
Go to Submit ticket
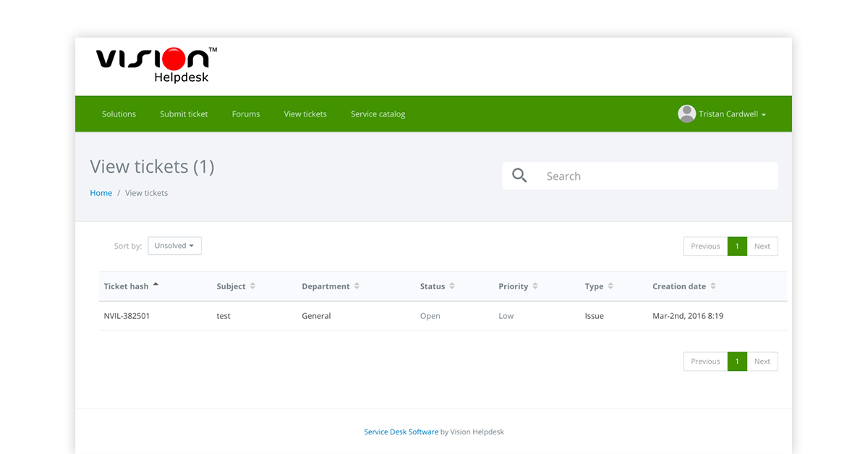(184, 114)
